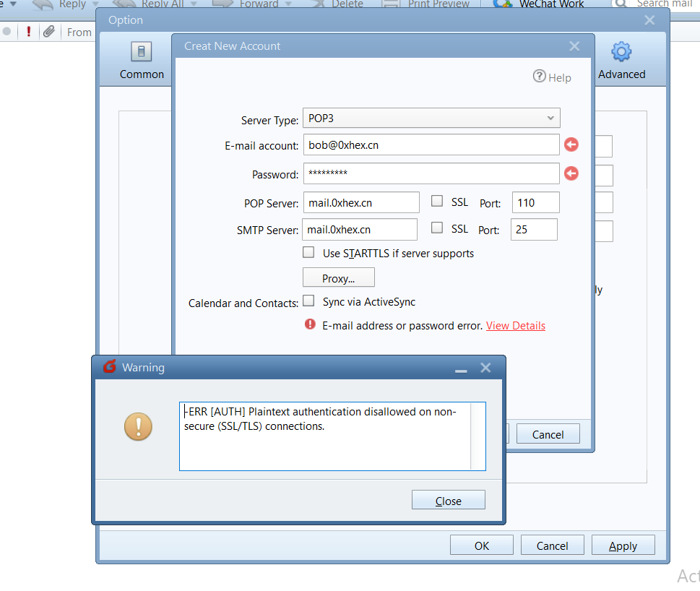This screenshot has height=591, width=700.
Task: Check Use STARTTLS if server supports
Action: click(x=308, y=253)
